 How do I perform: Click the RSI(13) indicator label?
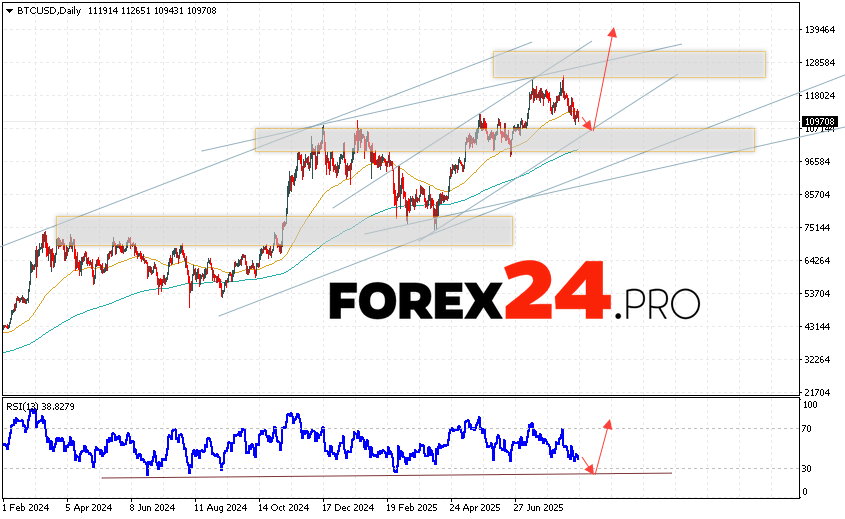coord(28,406)
